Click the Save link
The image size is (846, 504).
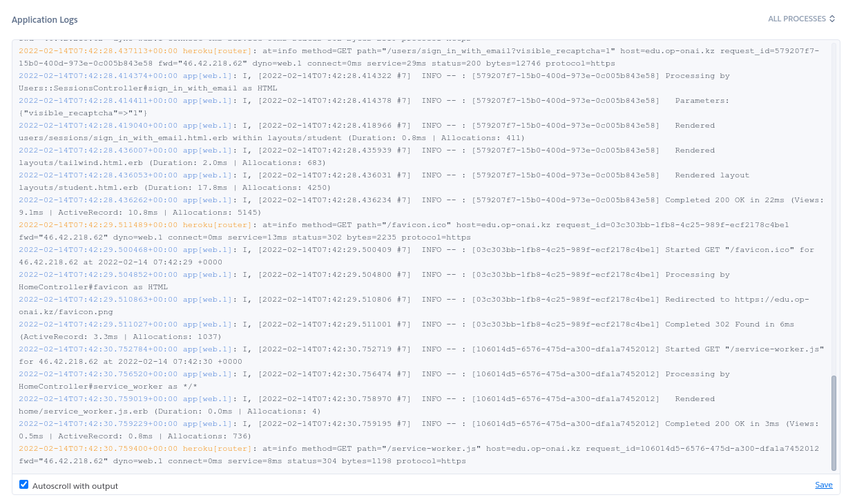823,485
